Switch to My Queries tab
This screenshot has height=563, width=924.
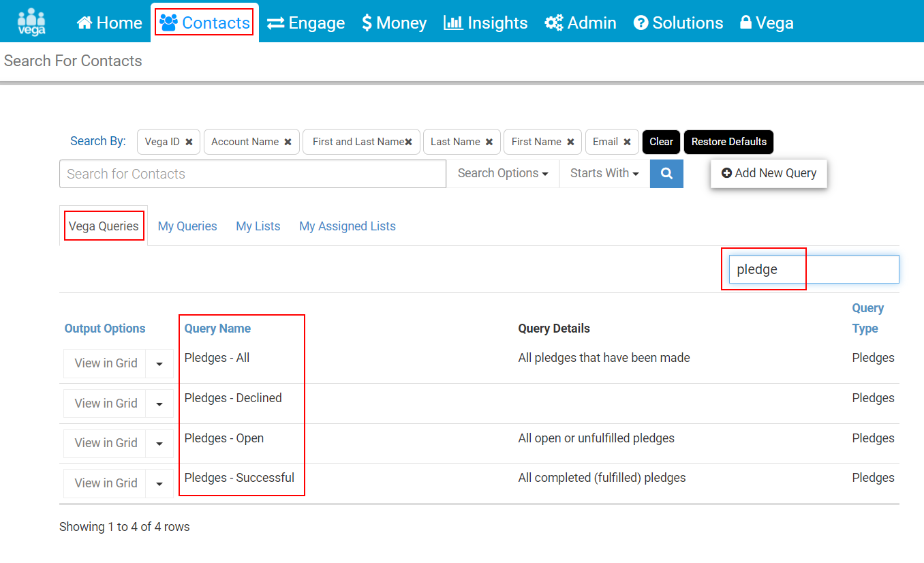click(187, 226)
